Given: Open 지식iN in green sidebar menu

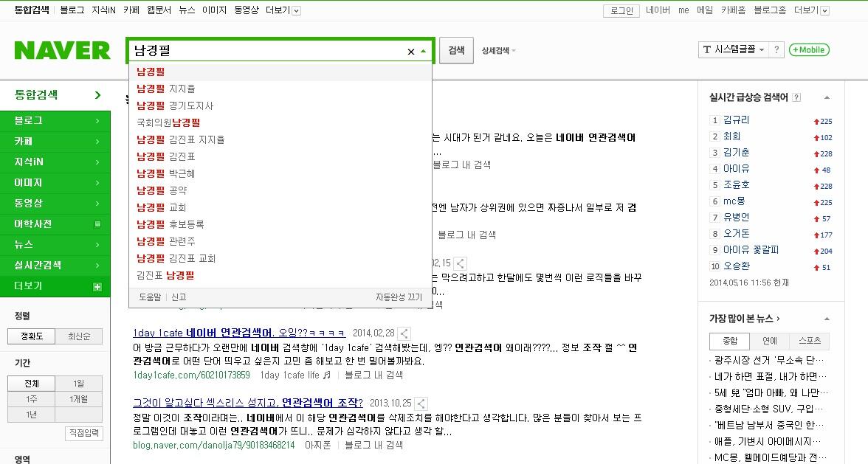Looking at the screenshot, I should click(55, 162).
